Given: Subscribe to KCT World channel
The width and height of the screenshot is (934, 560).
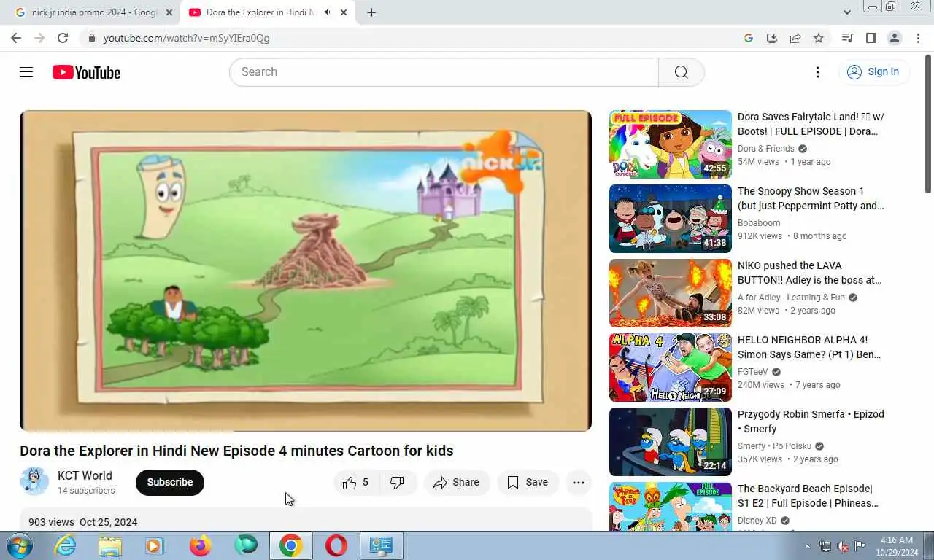Looking at the screenshot, I should tap(170, 482).
